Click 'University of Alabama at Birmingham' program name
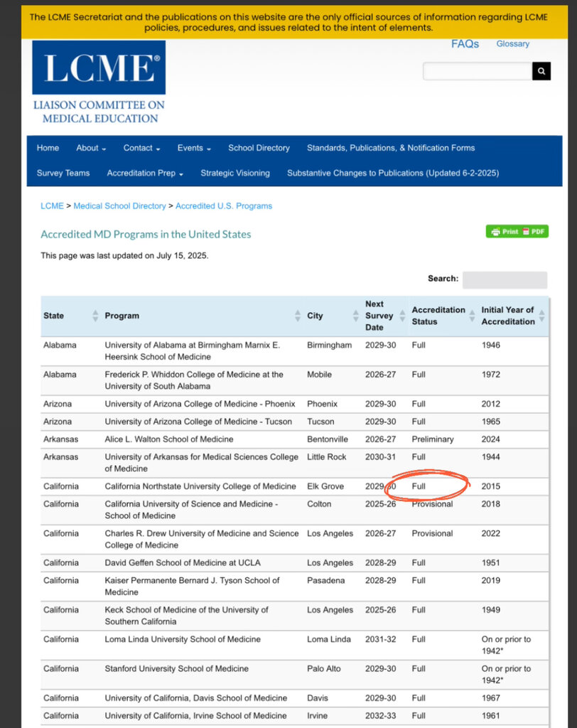The width and height of the screenshot is (577, 728). (192, 351)
